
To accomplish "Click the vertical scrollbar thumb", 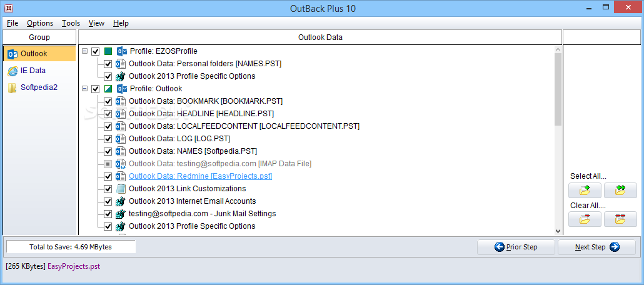I will (558, 89).
